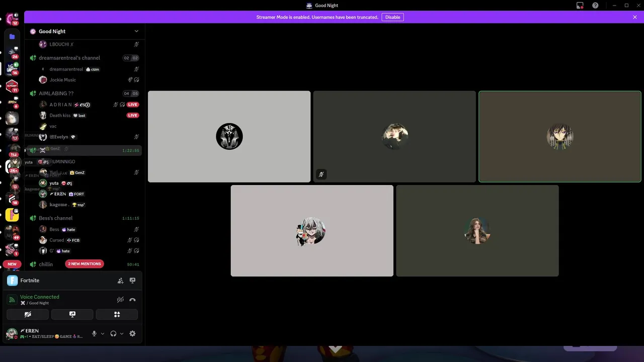
Task: Open the server icon with 26 badge
Action: pos(12,53)
